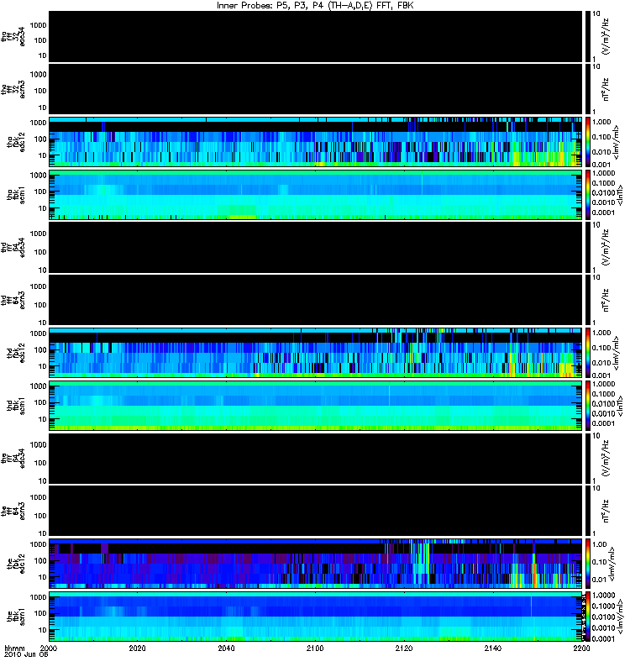The width and height of the screenshot is (630, 672).
Task: Click the color bar beside thd fbk scm1 panel
Action: coord(588,406)
